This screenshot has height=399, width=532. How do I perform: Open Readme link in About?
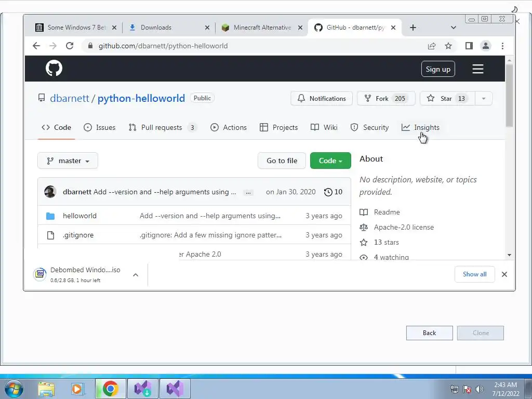[x=387, y=212]
